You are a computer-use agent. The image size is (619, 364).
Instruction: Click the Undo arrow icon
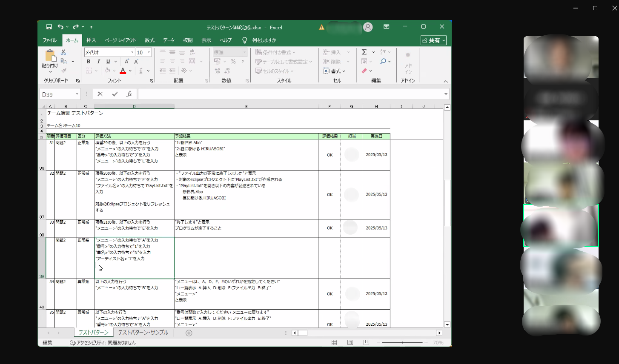click(60, 27)
